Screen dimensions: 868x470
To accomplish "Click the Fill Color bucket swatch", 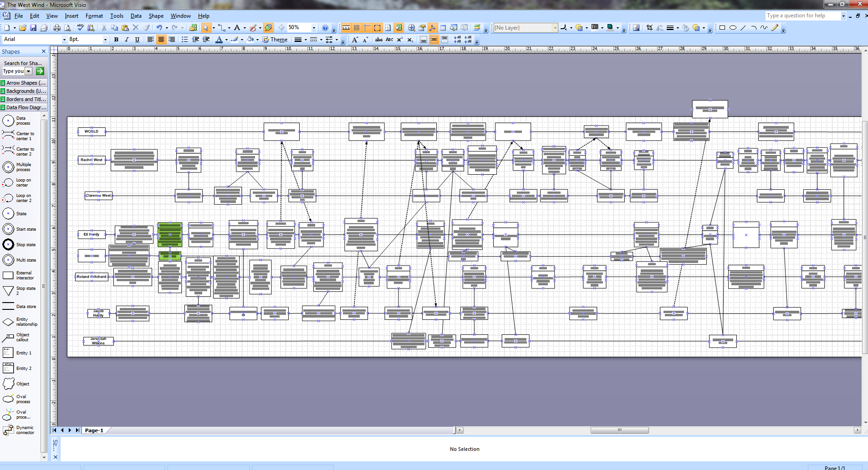I will tap(250, 40).
